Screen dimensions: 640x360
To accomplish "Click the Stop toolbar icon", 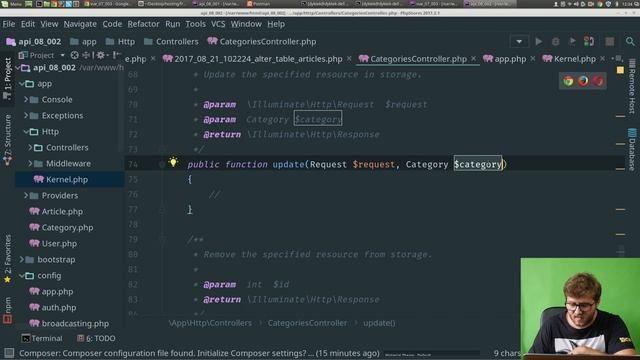I will (x=610, y=41).
